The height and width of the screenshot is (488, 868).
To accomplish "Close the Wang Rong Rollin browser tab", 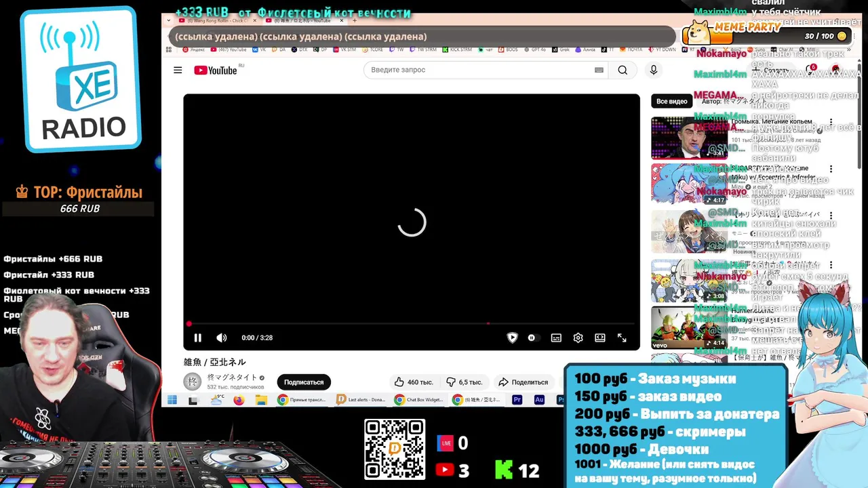I will [256, 21].
